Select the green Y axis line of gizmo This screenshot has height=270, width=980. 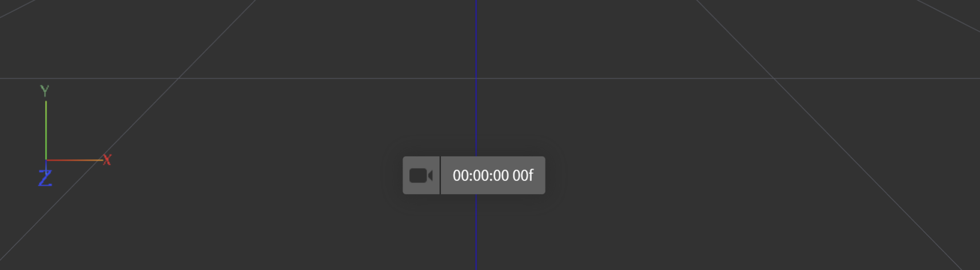[46, 130]
